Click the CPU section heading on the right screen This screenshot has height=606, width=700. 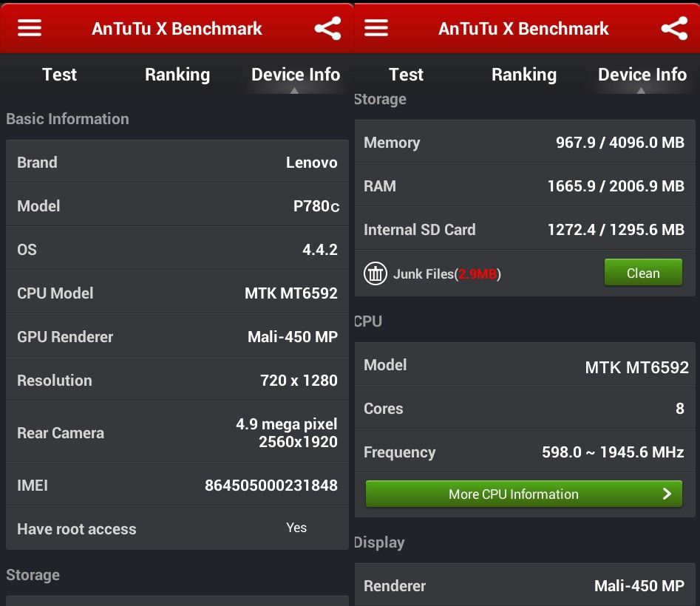coord(368,321)
